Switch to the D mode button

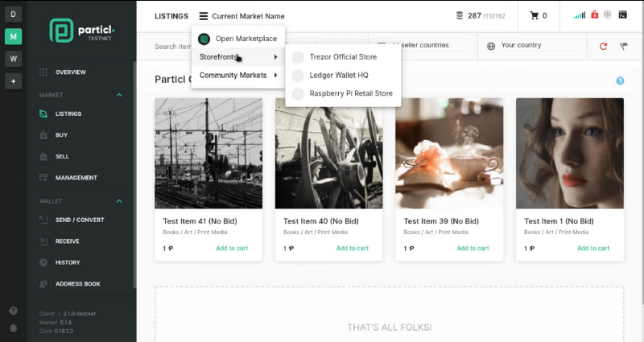pos(13,14)
